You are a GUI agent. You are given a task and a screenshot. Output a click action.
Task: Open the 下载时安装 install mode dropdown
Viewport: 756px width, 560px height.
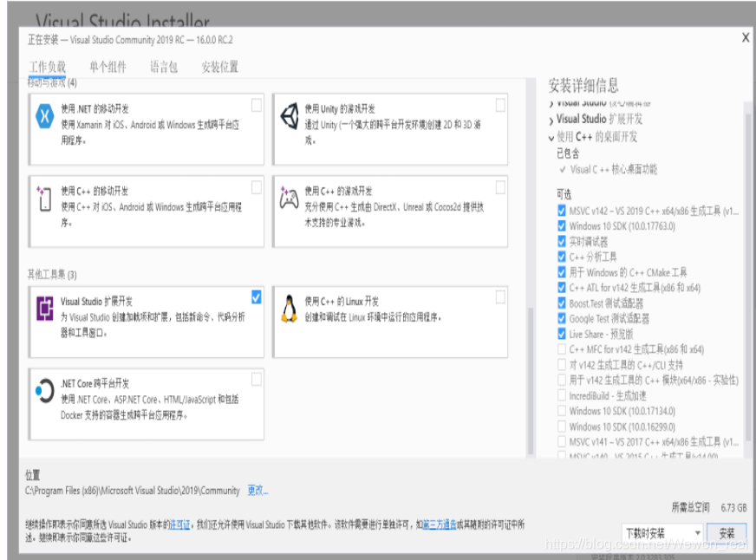coord(662,533)
